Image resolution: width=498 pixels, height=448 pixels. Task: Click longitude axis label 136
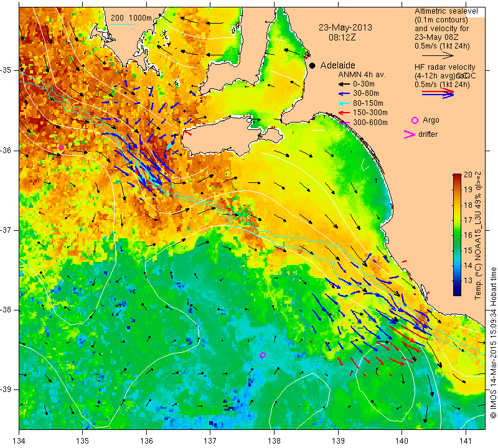146,441
